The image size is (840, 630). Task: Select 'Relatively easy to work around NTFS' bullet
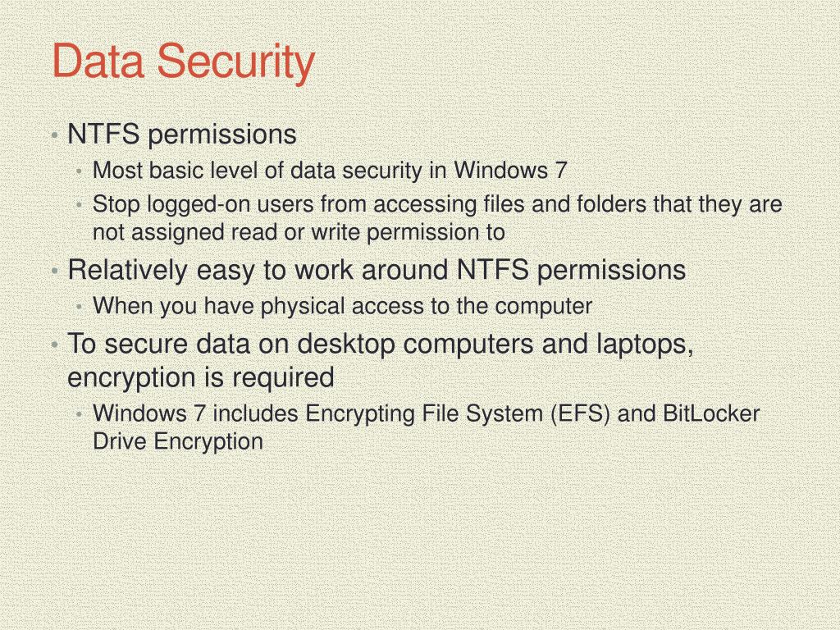[377, 269]
